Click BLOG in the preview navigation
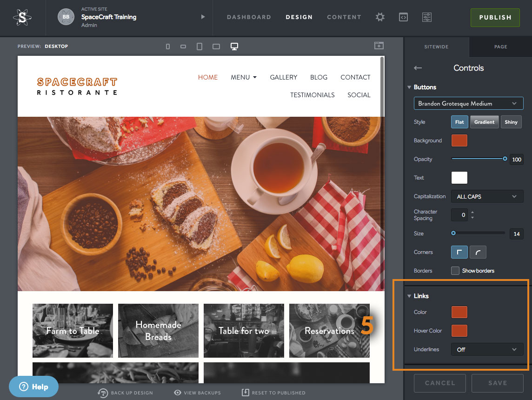 click(319, 77)
